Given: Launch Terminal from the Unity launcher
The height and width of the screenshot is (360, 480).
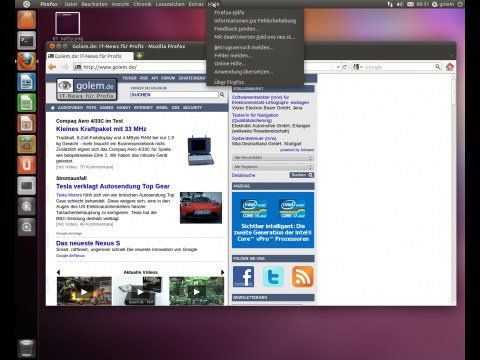Looking at the screenshot, I should [x=26, y=41].
